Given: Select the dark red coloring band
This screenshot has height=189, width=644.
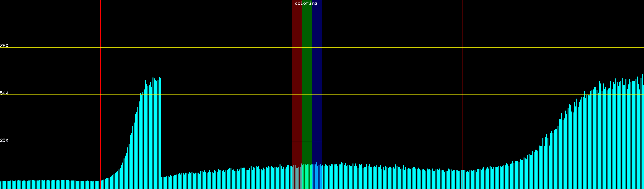Looking at the screenshot, I should pos(297,79).
